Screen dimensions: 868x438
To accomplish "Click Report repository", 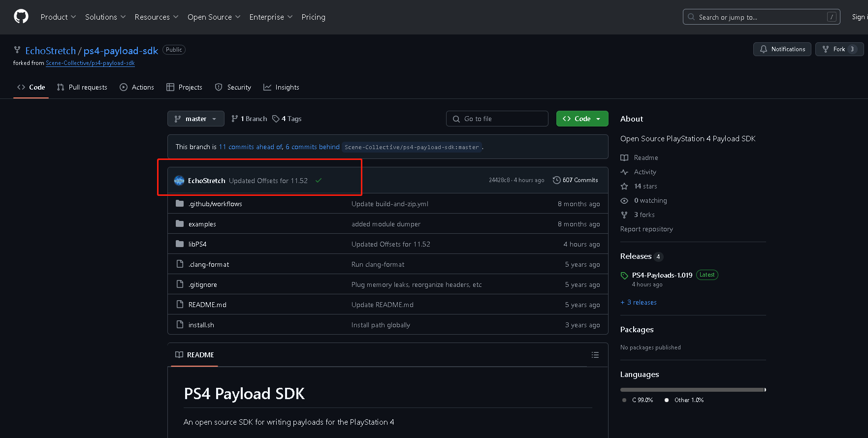I will pyautogui.click(x=646, y=229).
